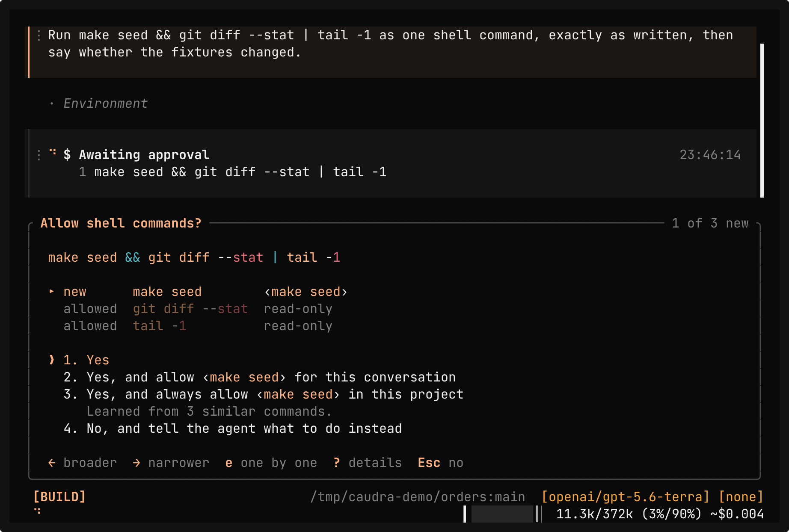Click the openai/gpt-5.6-terra model label
Screen dimensions: 789x532
click(626, 497)
